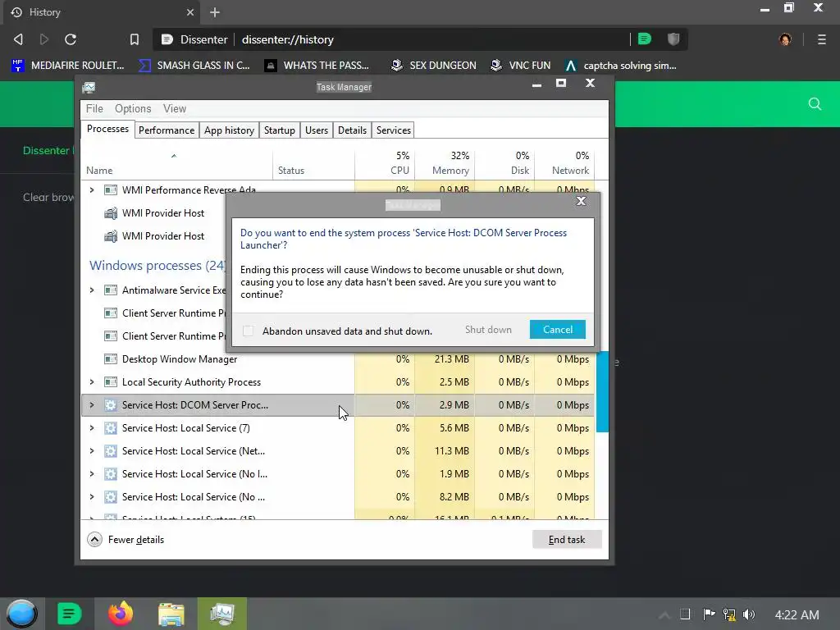Viewport: 840px width, 630px height.
Task: Expand the WMI Performance Reverse Ada... row
Action: coord(92,189)
